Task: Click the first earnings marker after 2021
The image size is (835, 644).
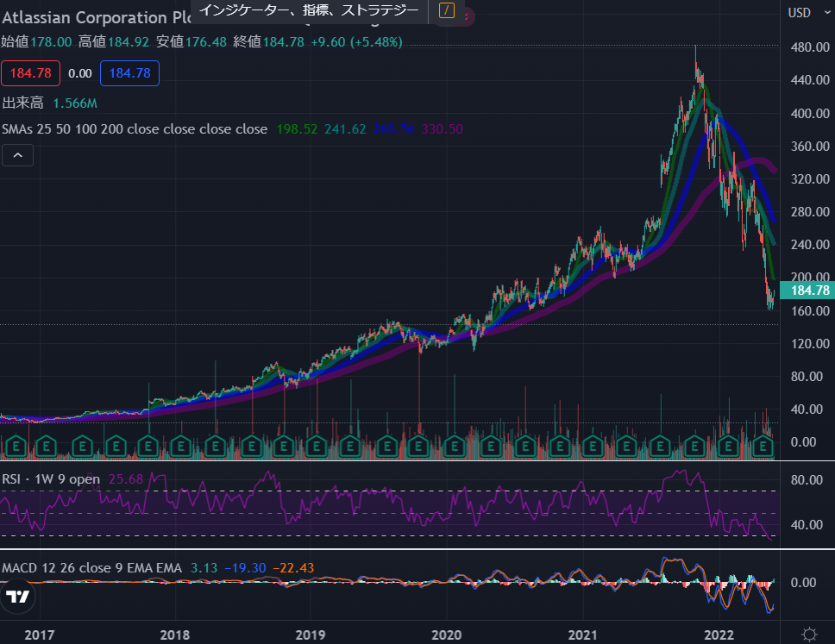Action: point(592,446)
